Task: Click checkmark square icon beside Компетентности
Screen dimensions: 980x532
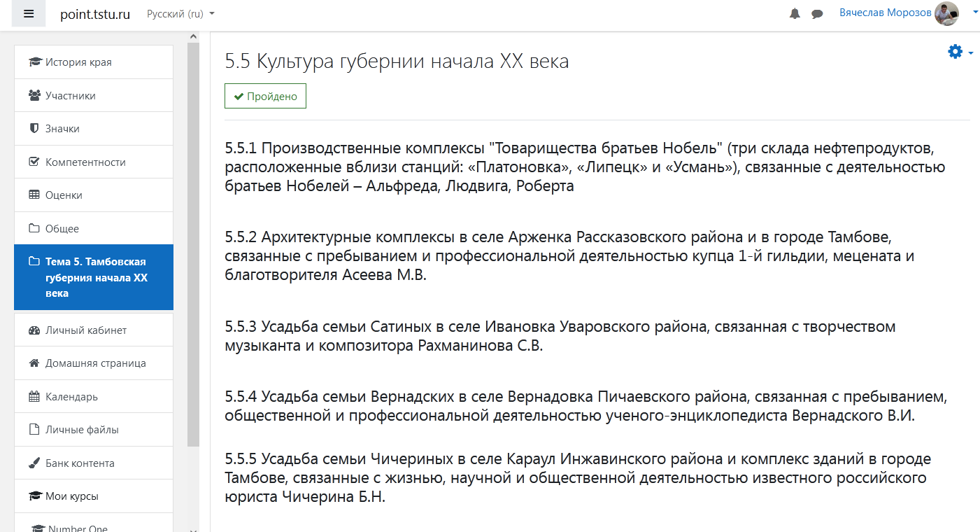Action: [34, 162]
